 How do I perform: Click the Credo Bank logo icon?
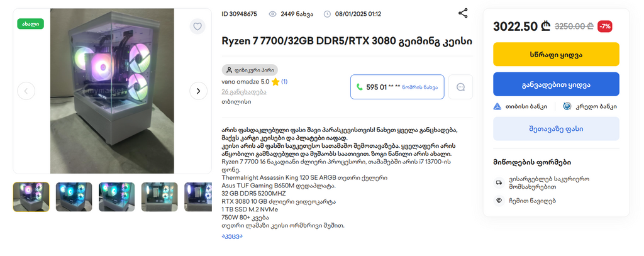coord(567,106)
